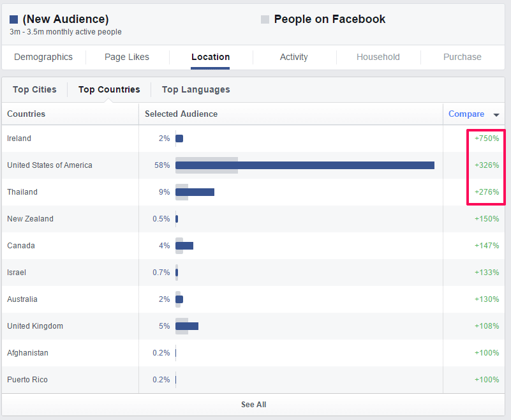View the Top Languages sub-tab
This screenshot has height=420, width=511.
pos(196,89)
